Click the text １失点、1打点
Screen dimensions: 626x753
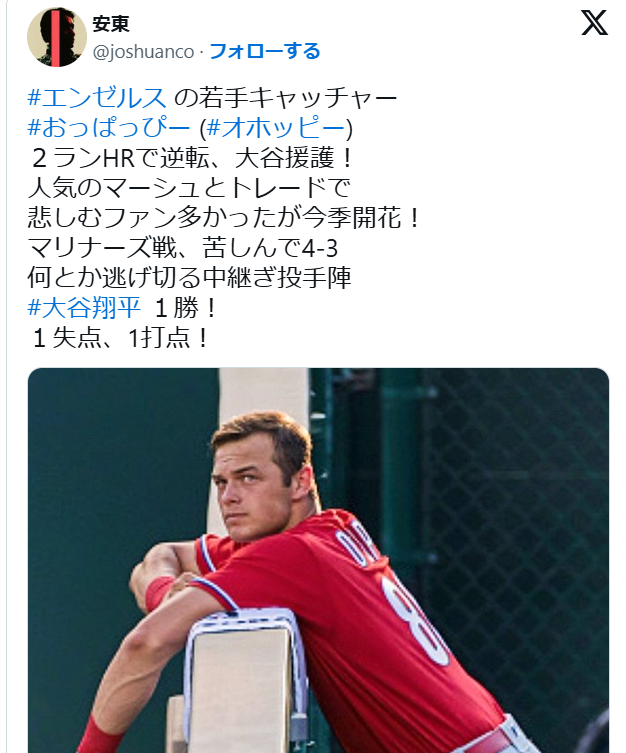pos(120,338)
